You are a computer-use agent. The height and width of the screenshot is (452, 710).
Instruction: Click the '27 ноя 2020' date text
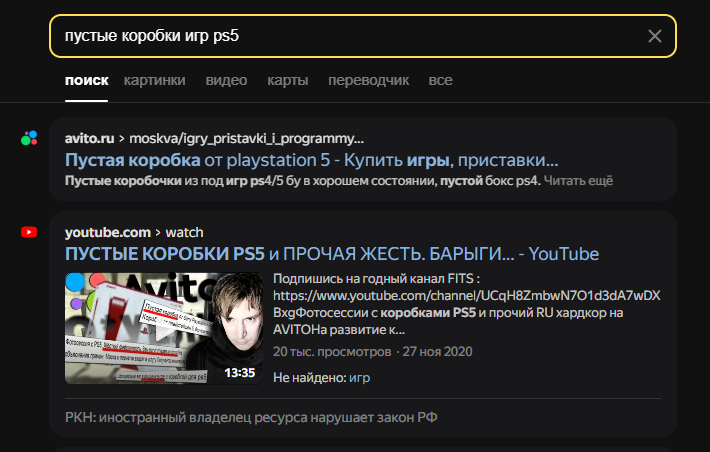437,352
